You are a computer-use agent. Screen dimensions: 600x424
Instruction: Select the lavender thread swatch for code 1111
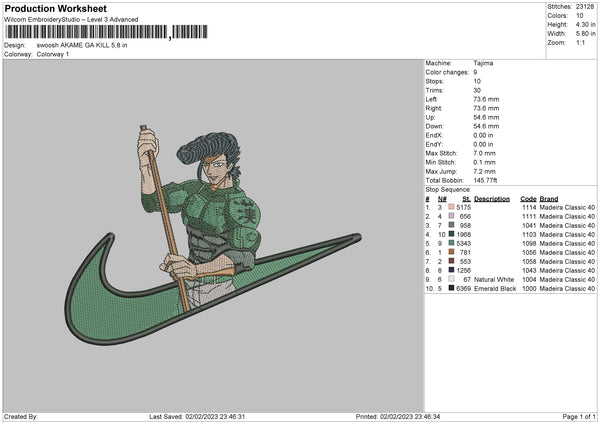452,216
